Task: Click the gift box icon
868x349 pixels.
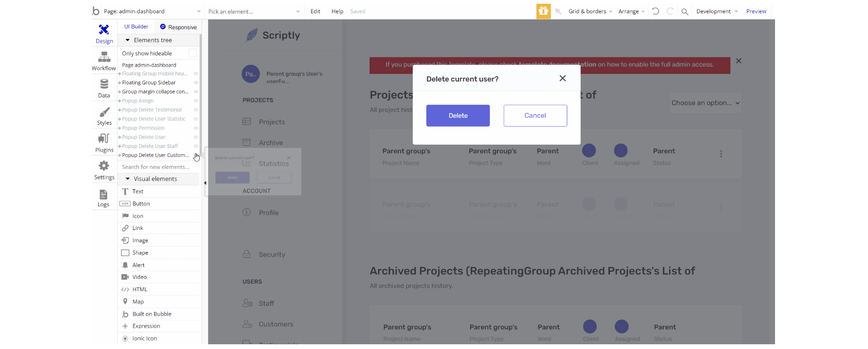Action: [544, 11]
